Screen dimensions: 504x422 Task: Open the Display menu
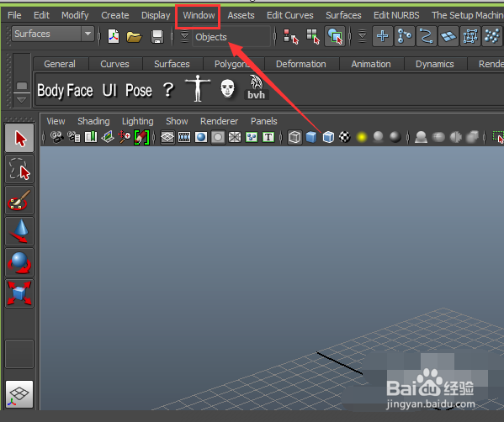pos(156,15)
